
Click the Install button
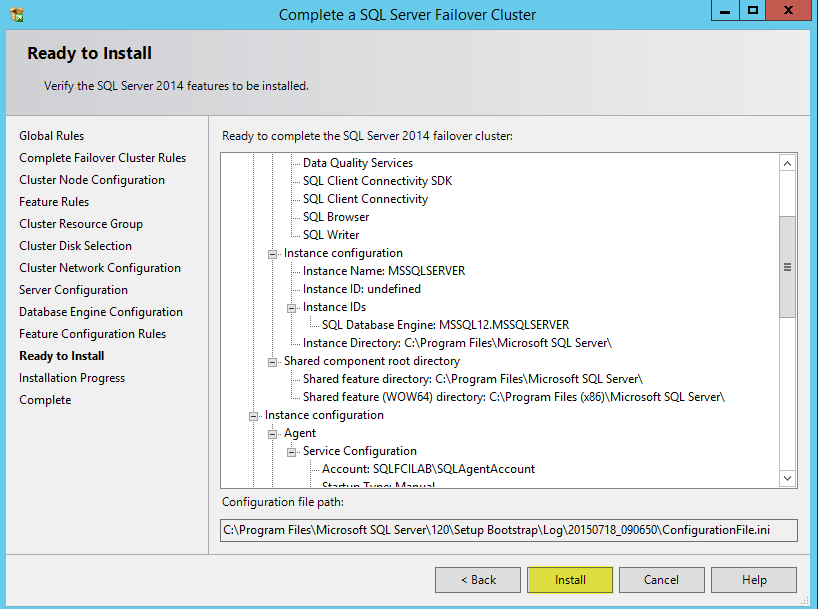[570, 580]
